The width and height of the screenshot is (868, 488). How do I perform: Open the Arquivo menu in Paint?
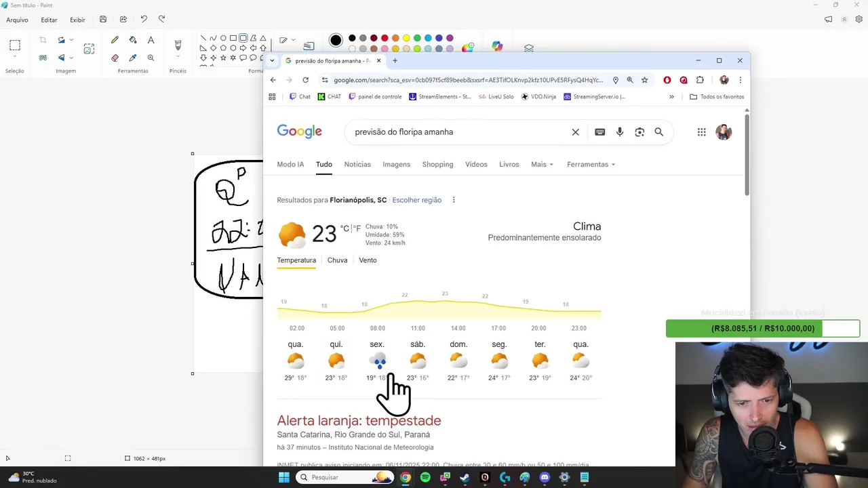(18, 20)
